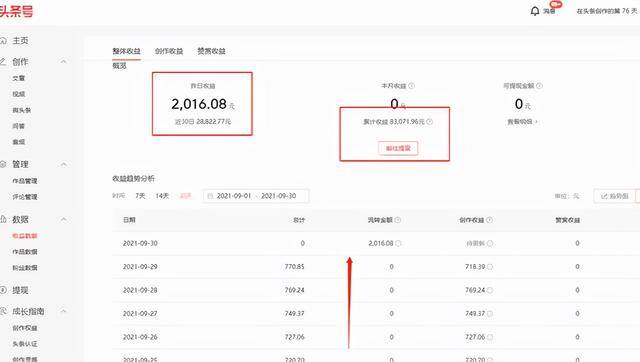Click the 2021-09-01 start date field
Screen dimensions: 640x362
point(234,196)
